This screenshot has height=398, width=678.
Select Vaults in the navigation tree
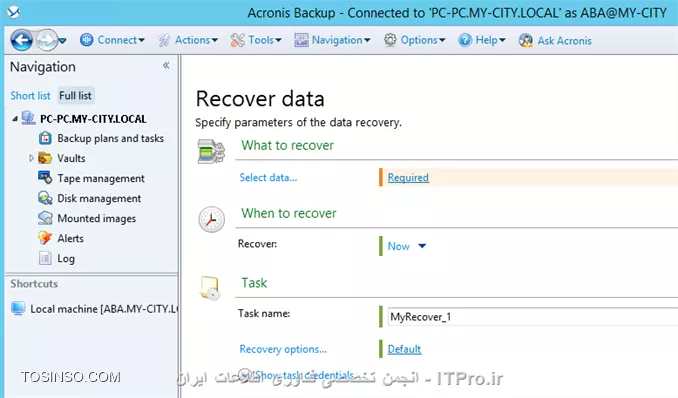pyautogui.click(x=71, y=158)
